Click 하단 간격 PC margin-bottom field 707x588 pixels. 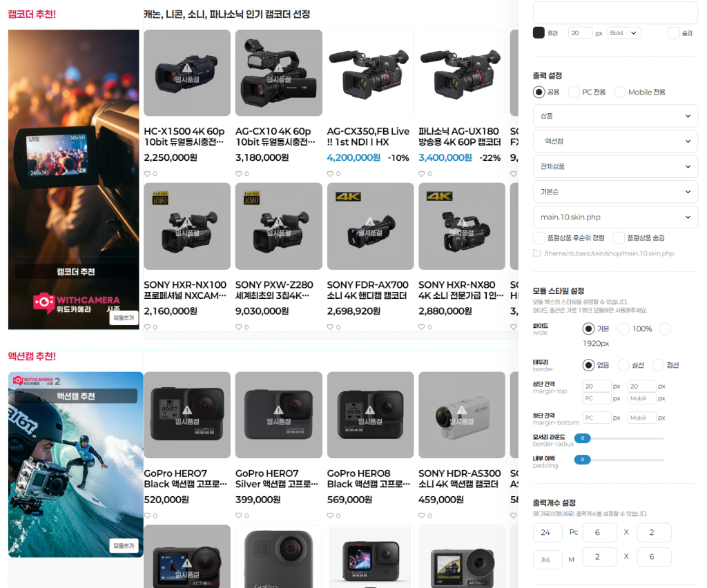tap(597, 418)
